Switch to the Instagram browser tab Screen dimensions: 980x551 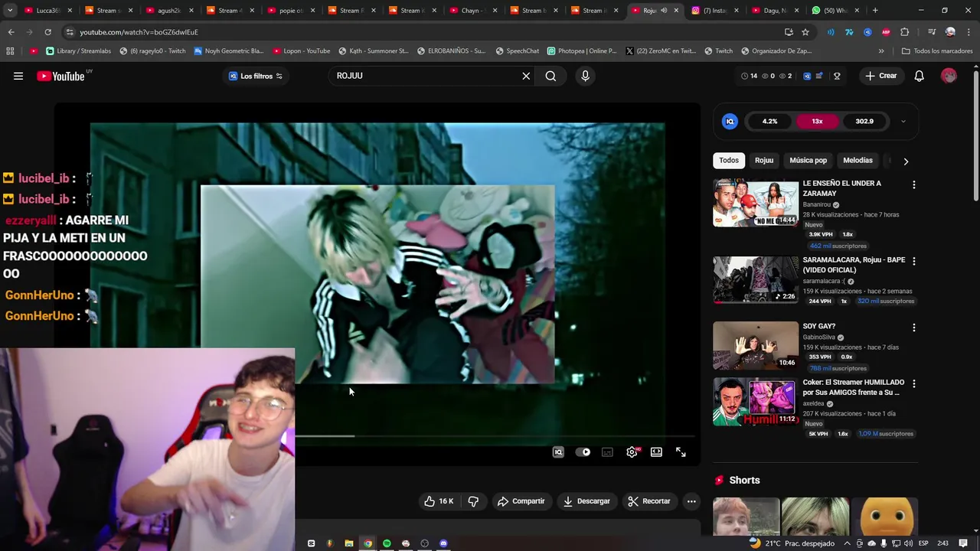715,11
